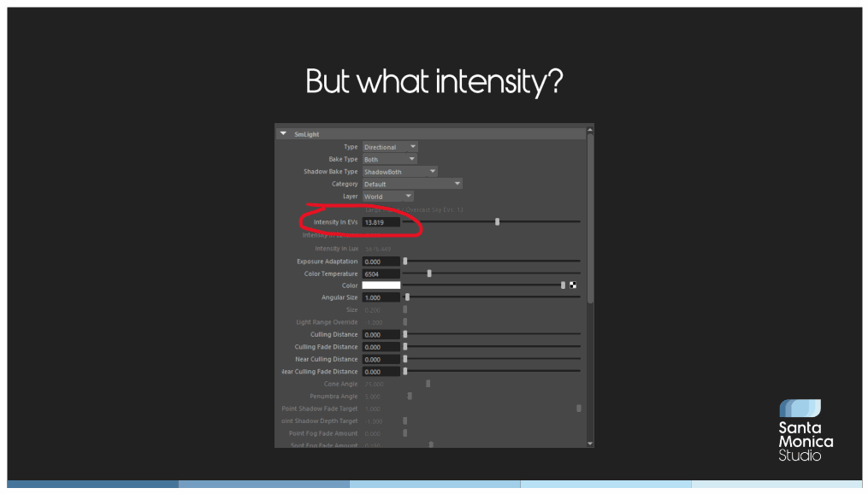
Task: Click the Color Temperature field showing 6504
Action: [381, 273]
